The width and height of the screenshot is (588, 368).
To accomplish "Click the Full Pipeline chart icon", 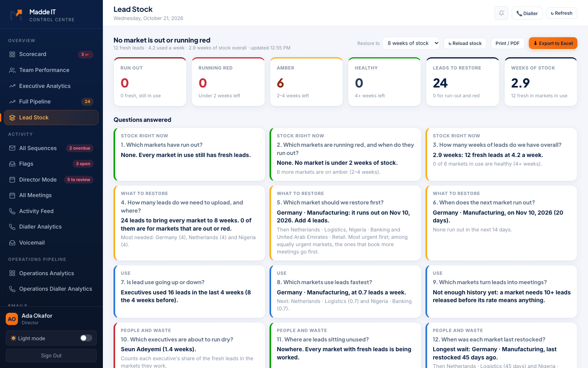I will tap(12, 102).
